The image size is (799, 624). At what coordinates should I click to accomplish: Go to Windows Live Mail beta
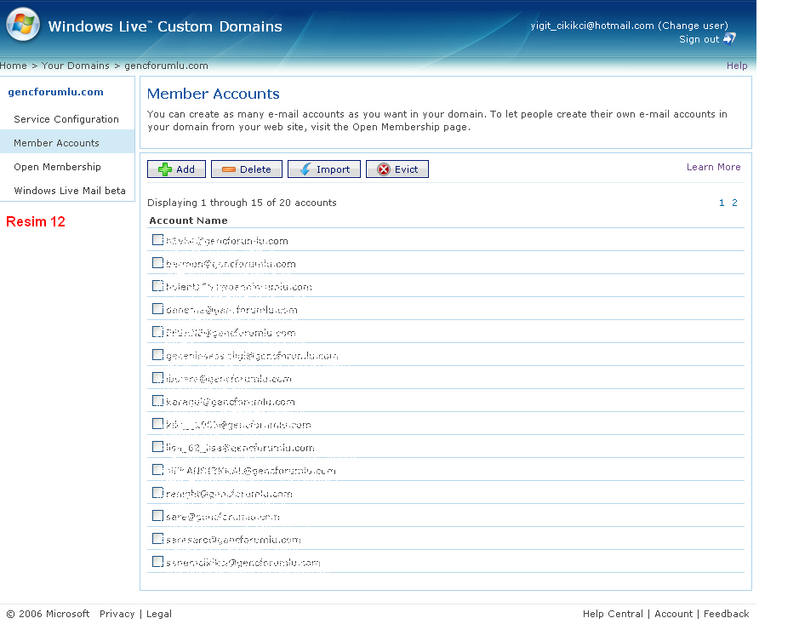pyautogui.click(x=69, y=191)
